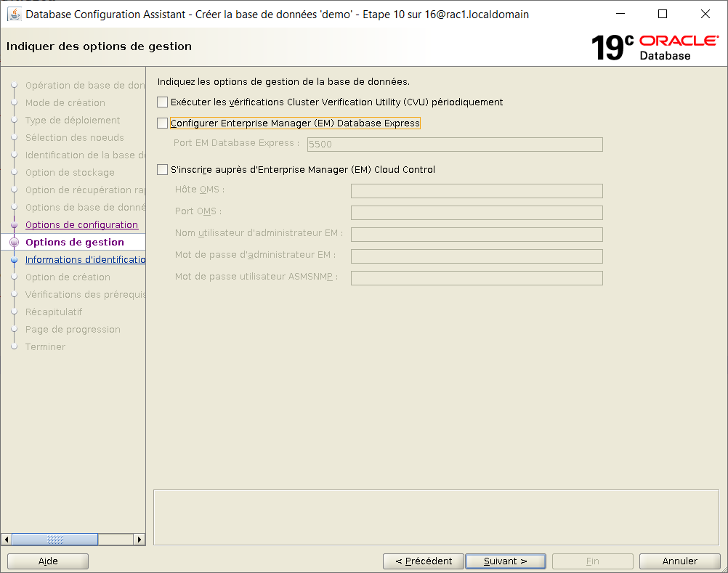Click Mode de création step

point(65,102)
